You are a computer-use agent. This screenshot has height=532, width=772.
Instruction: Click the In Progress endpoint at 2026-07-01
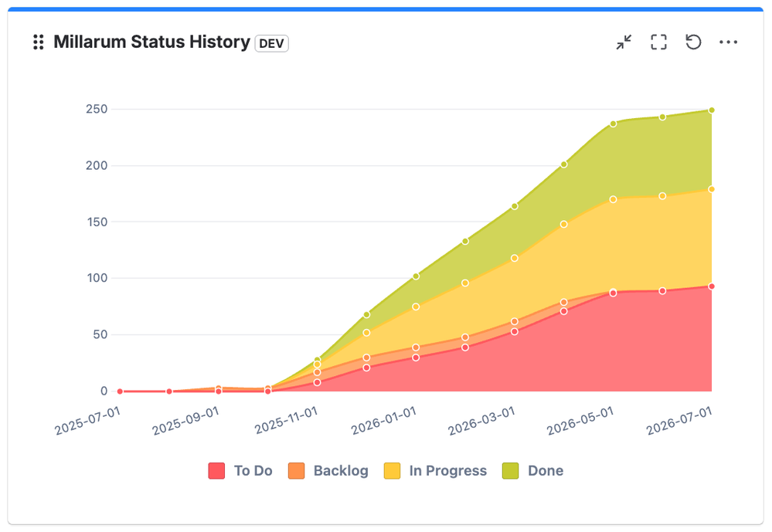[x=712, y=189]
